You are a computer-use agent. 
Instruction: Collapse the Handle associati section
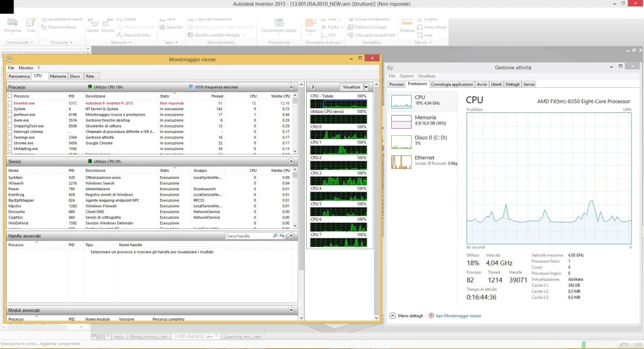[291, 236]
